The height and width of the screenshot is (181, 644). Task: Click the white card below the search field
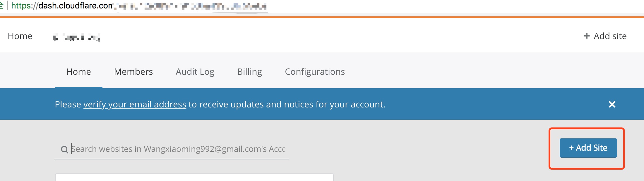pos(194,177)
